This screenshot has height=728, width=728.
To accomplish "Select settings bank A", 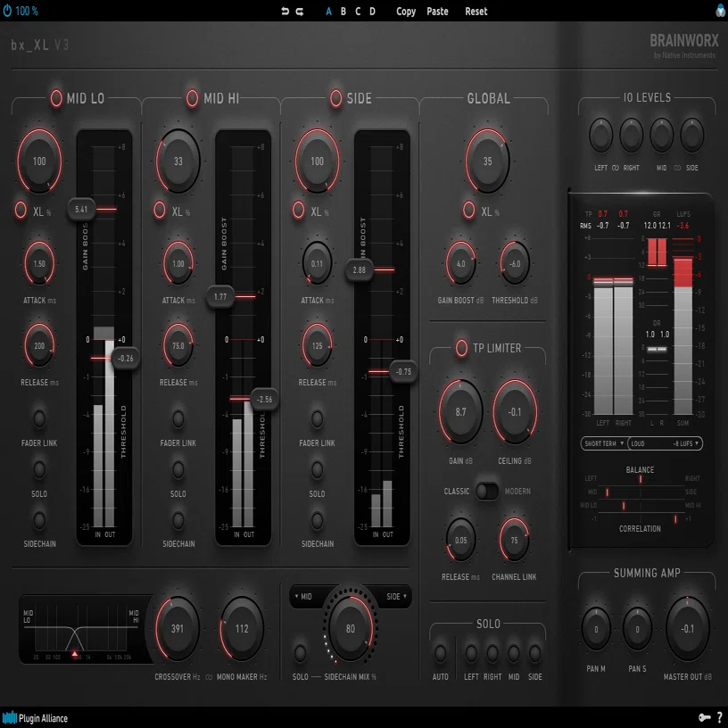I will pos(328,11).
